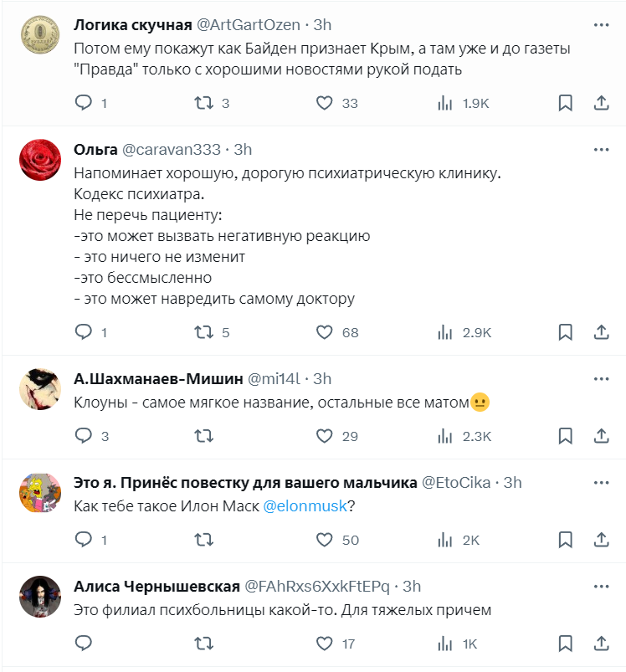Bookmark Алиса Чернышевская's reply
Screen dimensions: 626x672
tap(565, 644)
